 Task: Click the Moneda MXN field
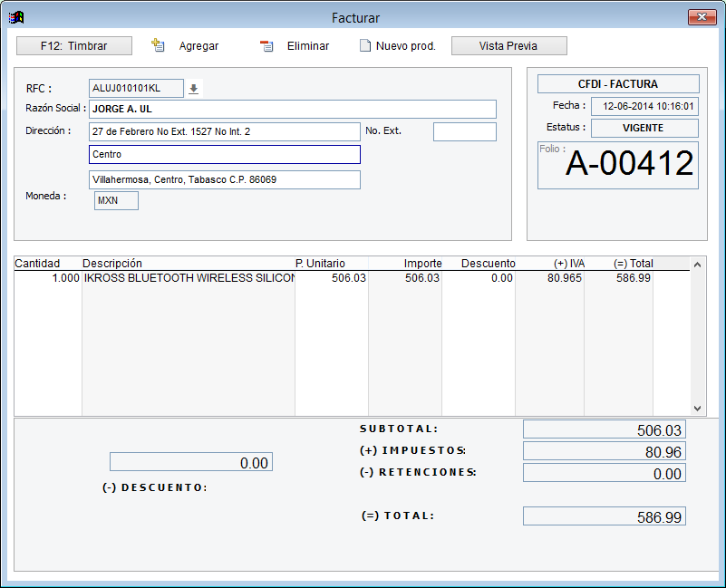click(116, 201)
